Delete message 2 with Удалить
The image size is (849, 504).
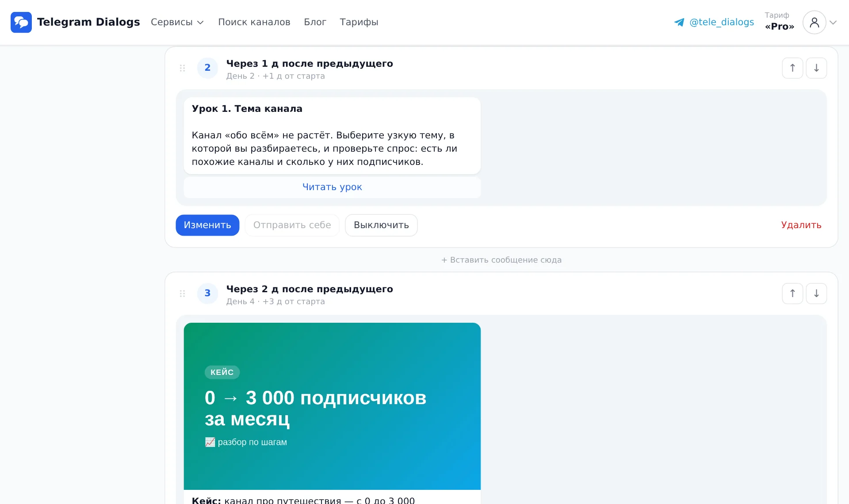pos(801,225)
